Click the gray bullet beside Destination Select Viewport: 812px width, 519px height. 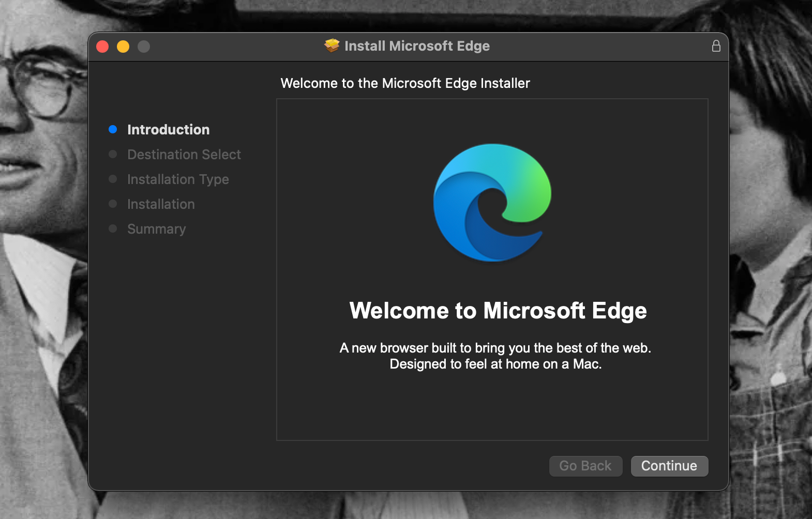tap(113, 154)
